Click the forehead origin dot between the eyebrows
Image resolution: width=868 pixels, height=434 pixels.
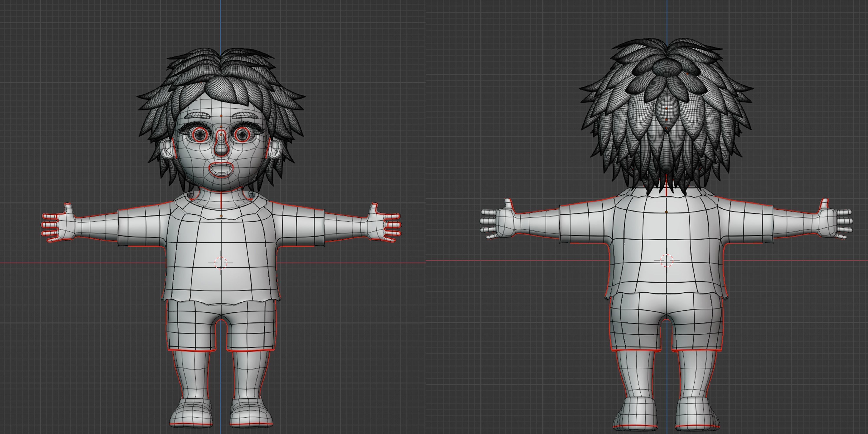[x=221, y=116]
